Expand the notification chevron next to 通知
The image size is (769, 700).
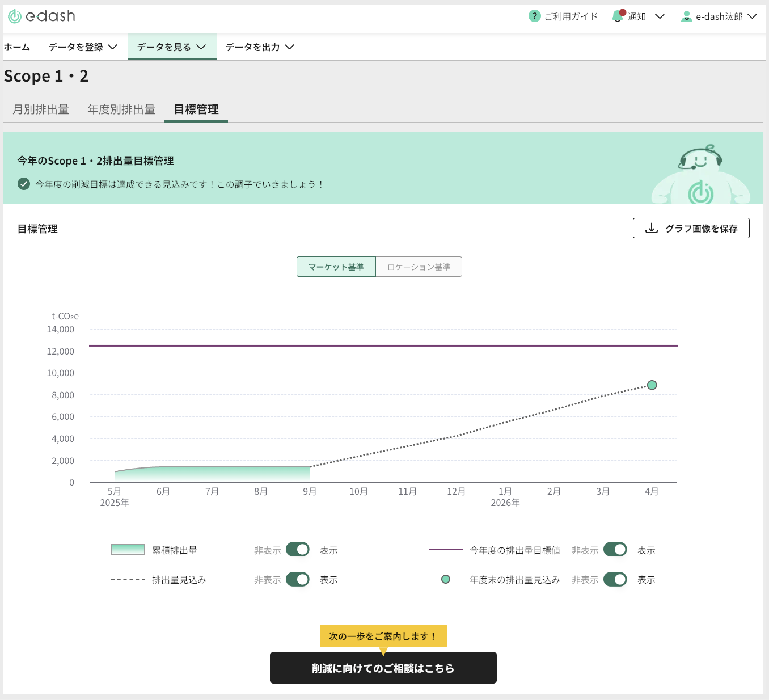(x=660, y=16)
